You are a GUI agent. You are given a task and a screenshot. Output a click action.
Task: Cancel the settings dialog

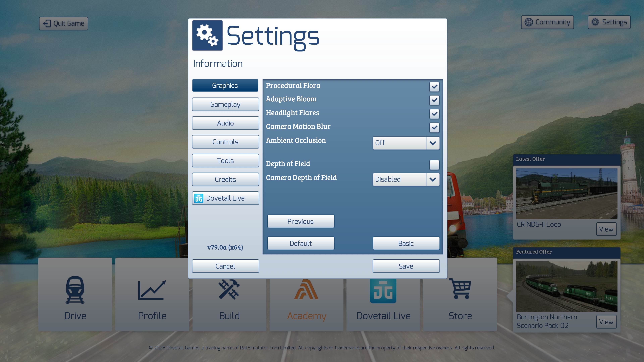tap(225, 266)
